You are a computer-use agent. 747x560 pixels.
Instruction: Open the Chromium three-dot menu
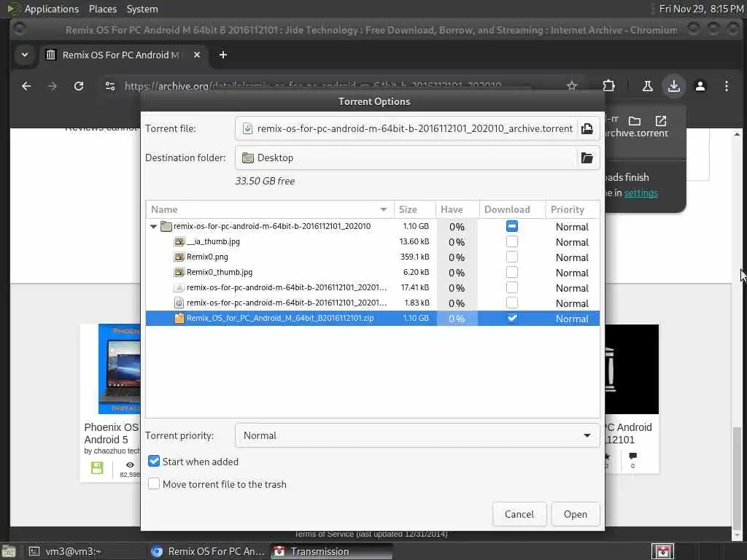(726, 86)
